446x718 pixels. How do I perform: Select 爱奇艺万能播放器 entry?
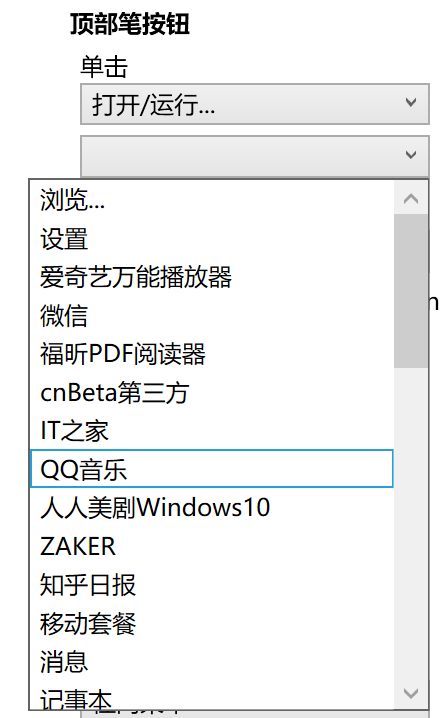tap(212, 277)
